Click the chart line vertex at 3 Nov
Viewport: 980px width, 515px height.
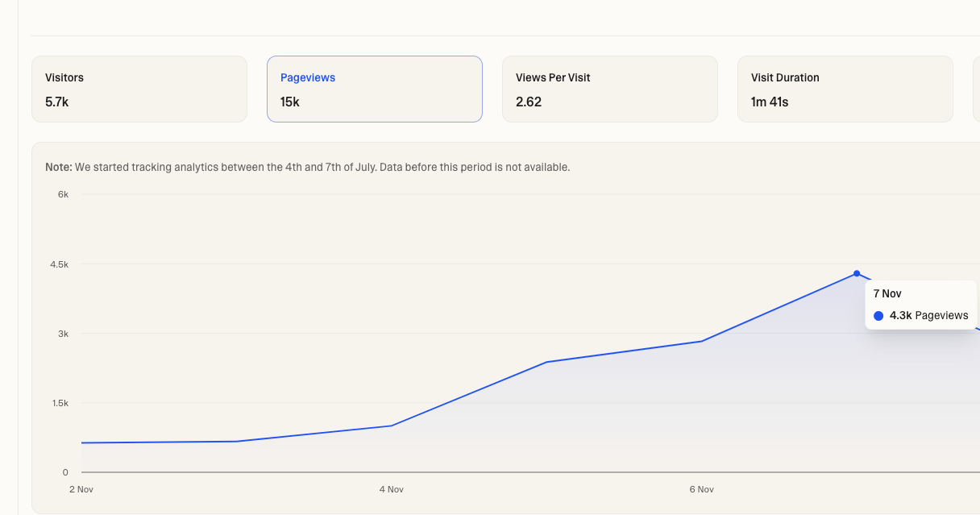(x=236, y=441)
